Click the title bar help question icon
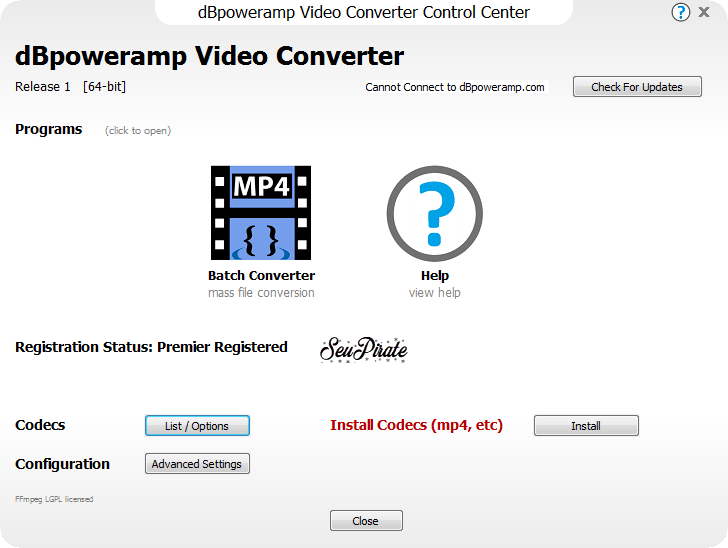 (681, 12)
